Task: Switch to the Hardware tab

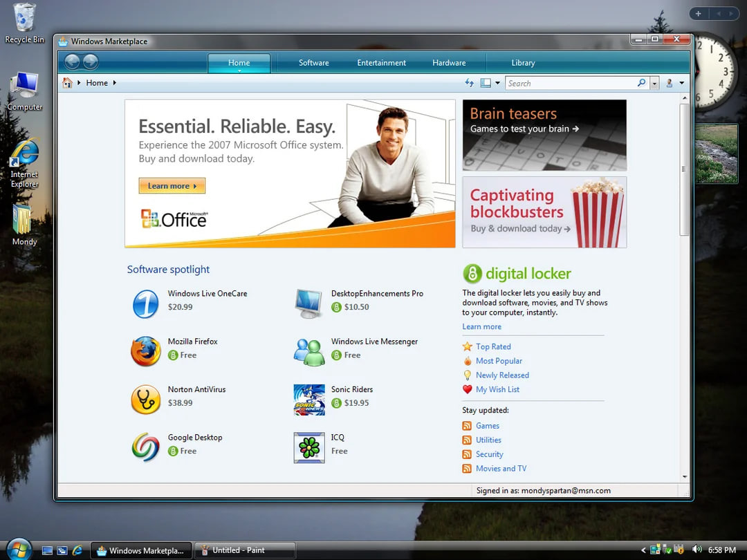Action: click(450, 63)
